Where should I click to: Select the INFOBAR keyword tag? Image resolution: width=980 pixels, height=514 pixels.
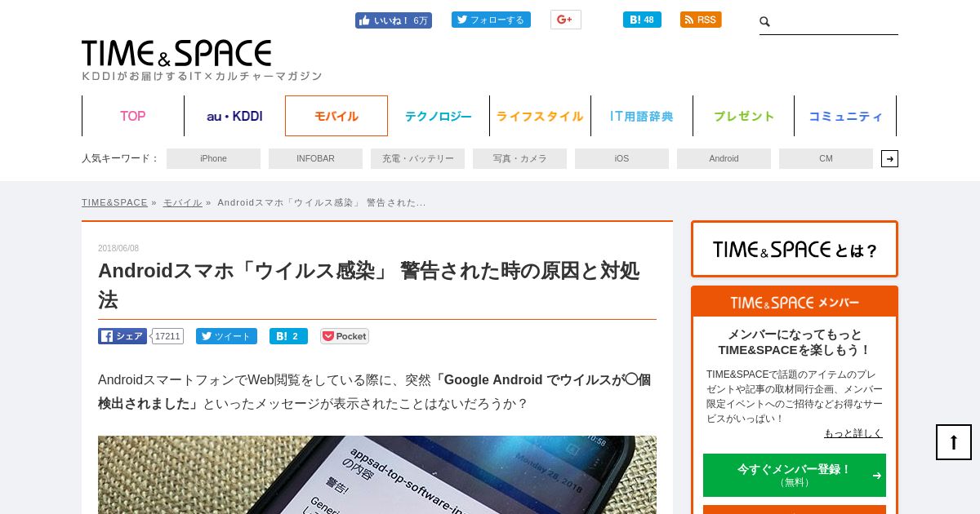(x=315, y=158)
